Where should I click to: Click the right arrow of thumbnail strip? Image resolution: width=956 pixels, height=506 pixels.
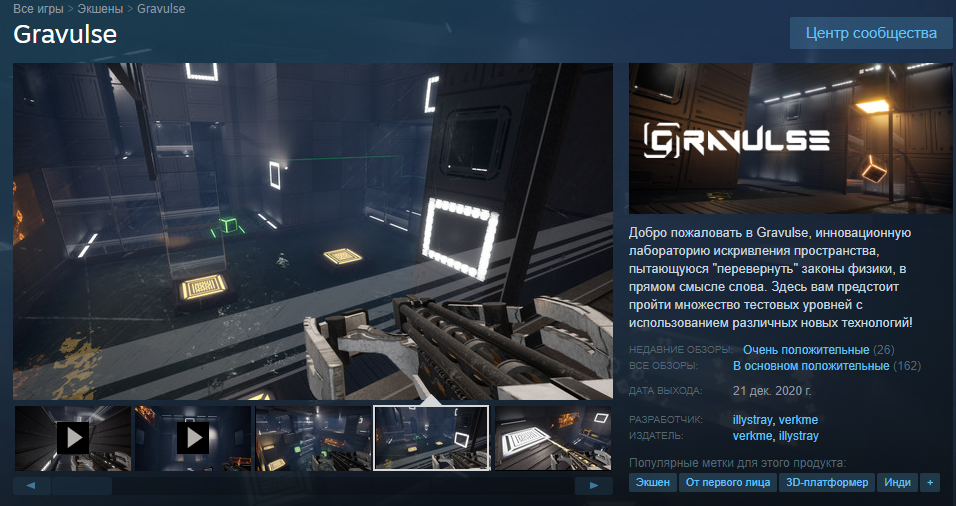point(593,485)
